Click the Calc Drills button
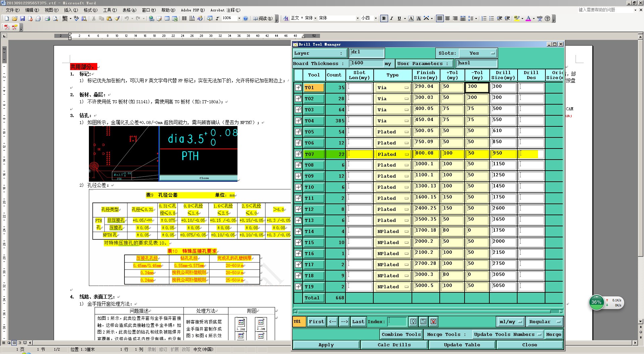Image resolution: width=644 pixels, height=354 pixels. click(394, 345)
